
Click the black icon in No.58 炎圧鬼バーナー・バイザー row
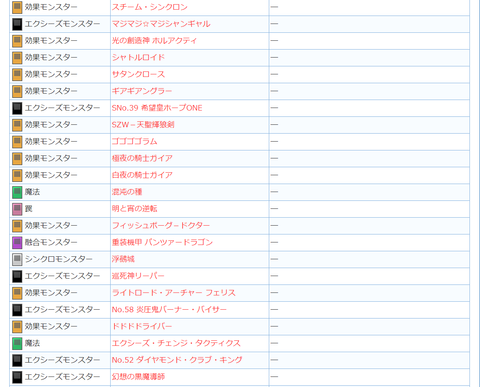point(17,310)
